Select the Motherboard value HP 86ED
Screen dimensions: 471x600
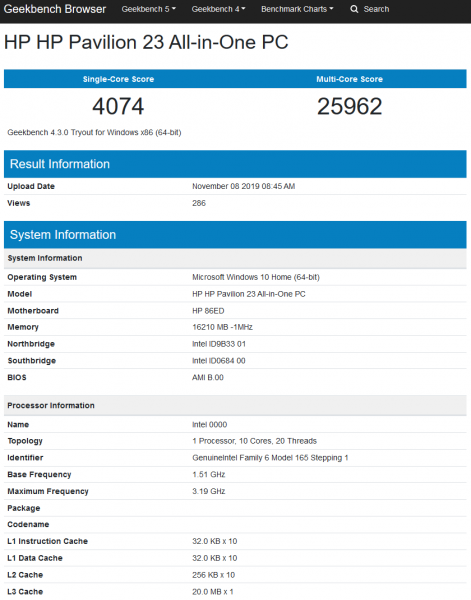(208, 311)
